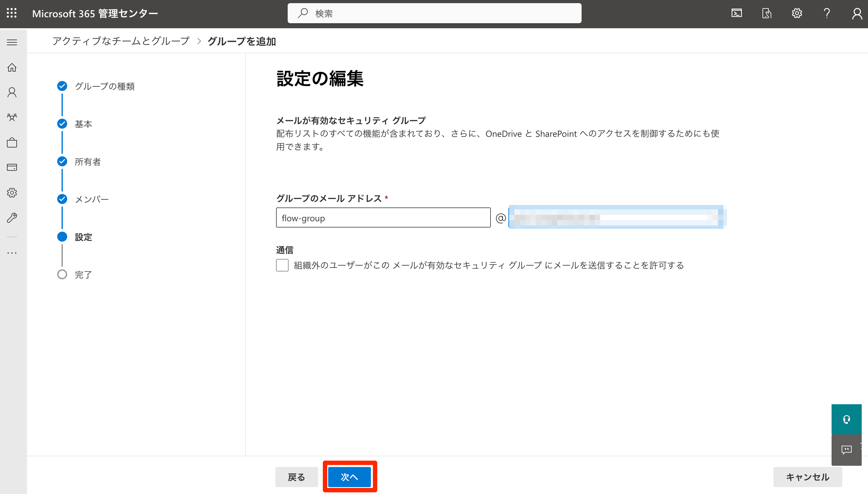868x494 pixels.
Task: Focus the group email address field
Action: 383,217
